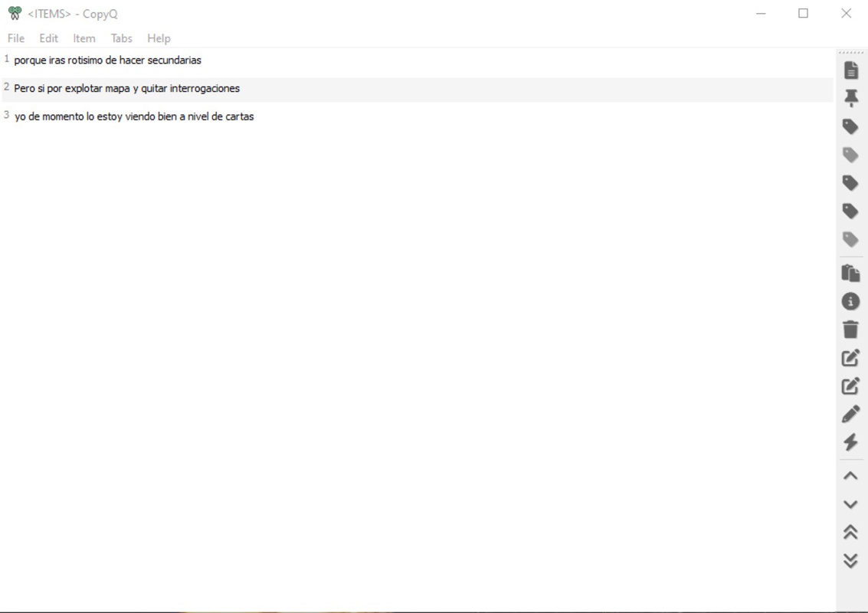Click the solid pencil icon
The image size is (868, 613).
[x=851, y=415]
